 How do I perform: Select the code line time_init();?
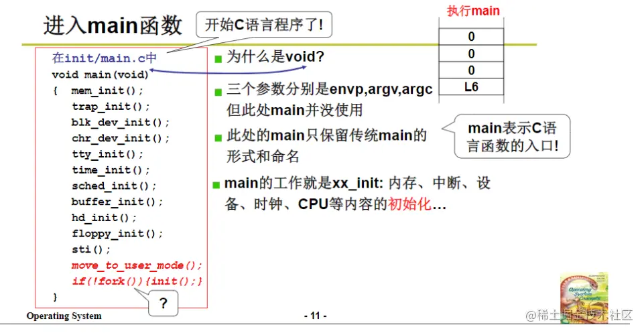111,170
